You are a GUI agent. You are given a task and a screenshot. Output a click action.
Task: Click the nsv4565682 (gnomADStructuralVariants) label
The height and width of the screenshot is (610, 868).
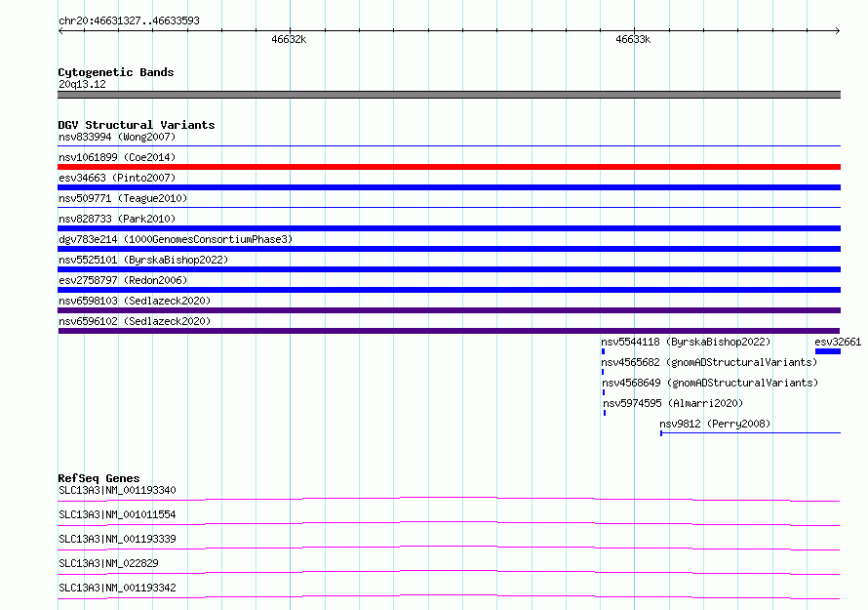709,362
